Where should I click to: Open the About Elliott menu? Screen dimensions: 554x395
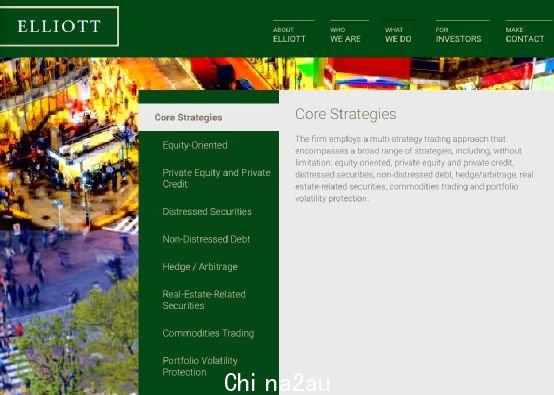click(289, 35)
